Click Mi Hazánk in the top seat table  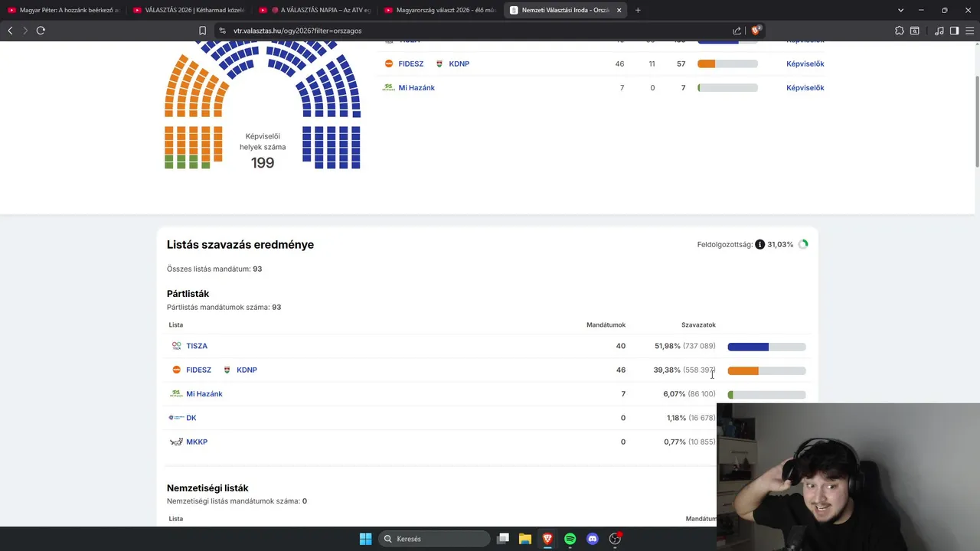click(x=416, y=88)
